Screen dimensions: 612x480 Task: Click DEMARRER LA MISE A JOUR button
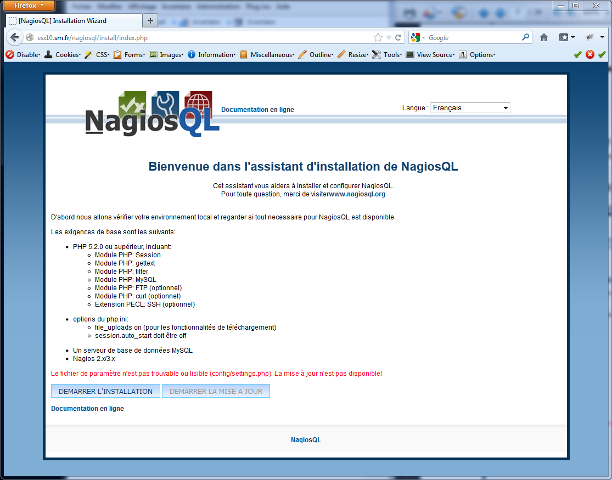tap(216, 391)
